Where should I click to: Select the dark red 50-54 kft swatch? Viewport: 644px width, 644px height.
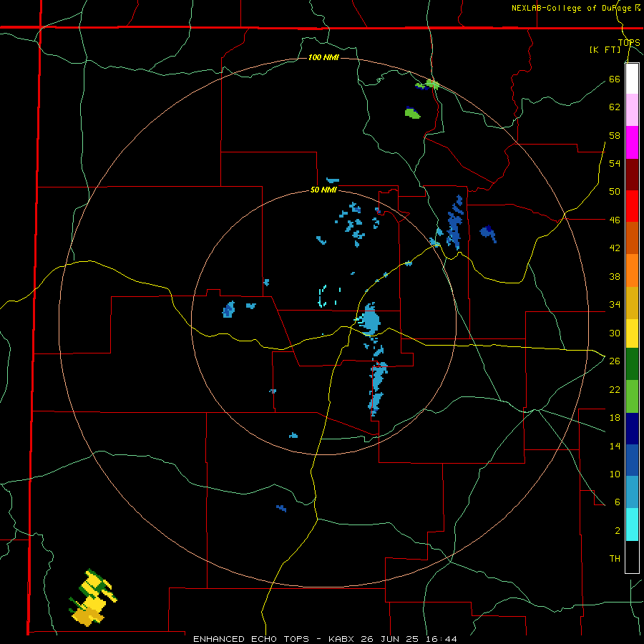click(x=632, y=175)
